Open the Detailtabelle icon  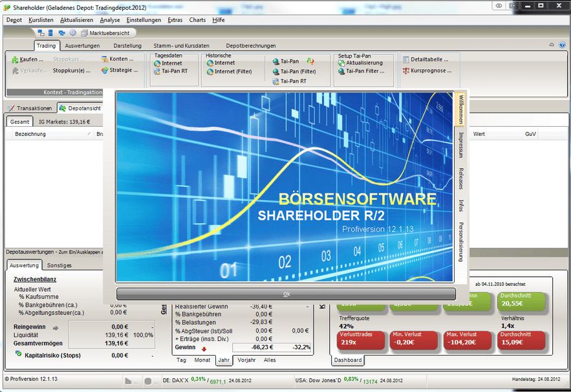pos(406,60)
